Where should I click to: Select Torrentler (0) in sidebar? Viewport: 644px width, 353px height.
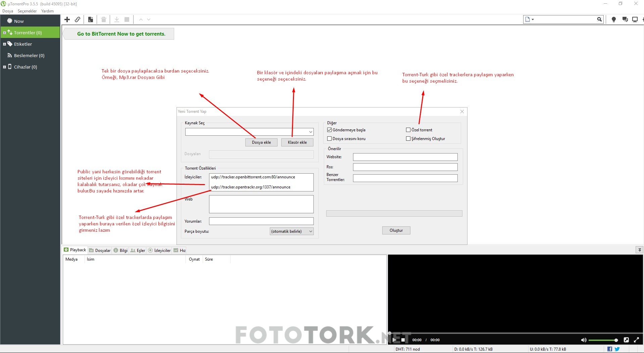pyautogui.click(x=30, y=33)
